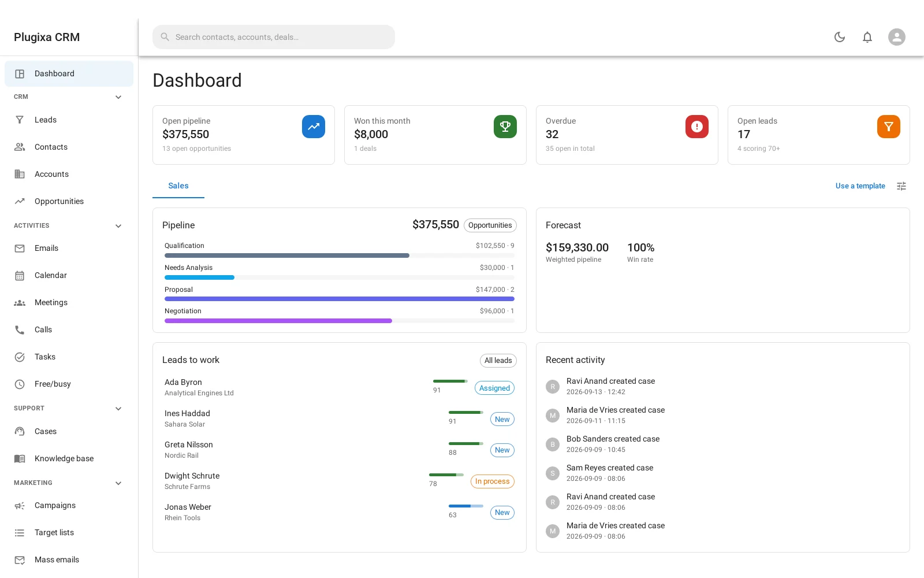Viewport: 924px width, 578px height.
Task: Click the Leads funnel icon in sidebar
Action: (x=20, y=120)
